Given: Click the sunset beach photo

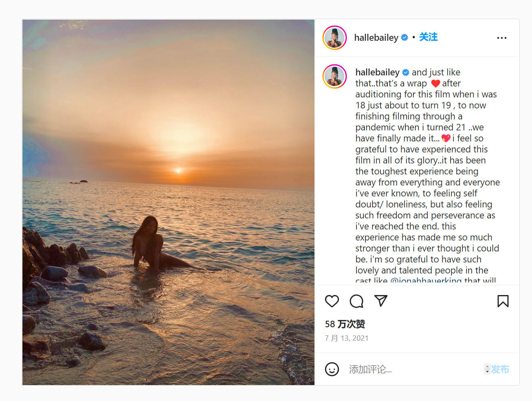Looking at the screenshot, I should (168, 202).
